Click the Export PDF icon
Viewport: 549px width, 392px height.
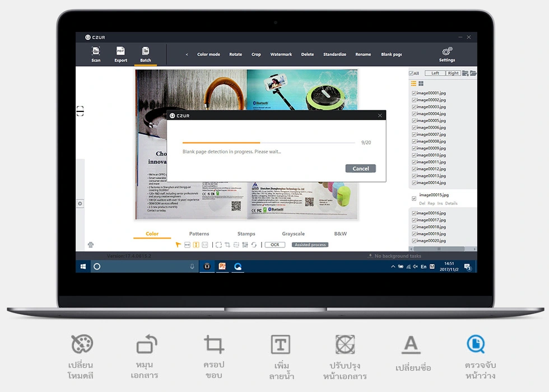[120, 54]
